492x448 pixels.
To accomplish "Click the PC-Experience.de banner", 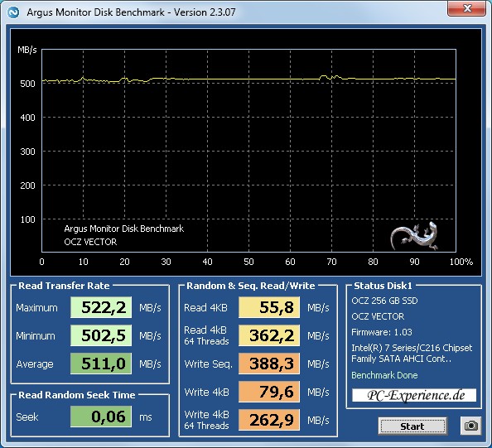I will click(414, 395).
